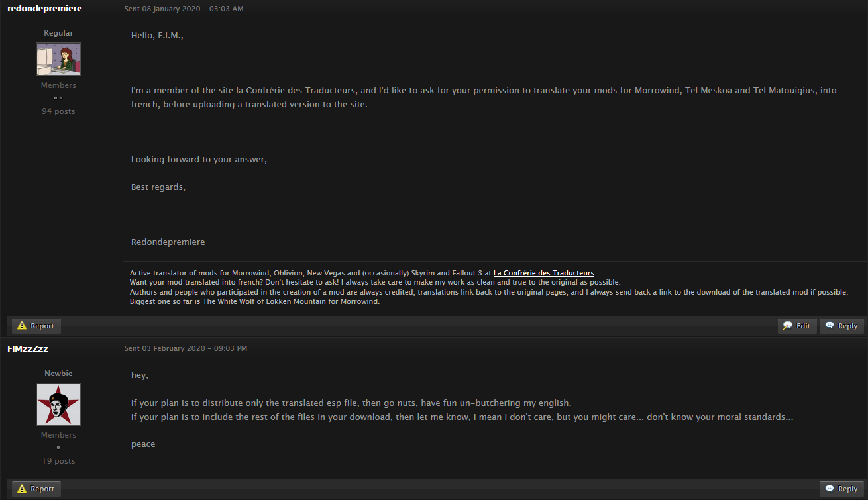Click the speech-bubble pencil icon on Edit
Viewport: 868px width, 500px height.
coord(788,326)
